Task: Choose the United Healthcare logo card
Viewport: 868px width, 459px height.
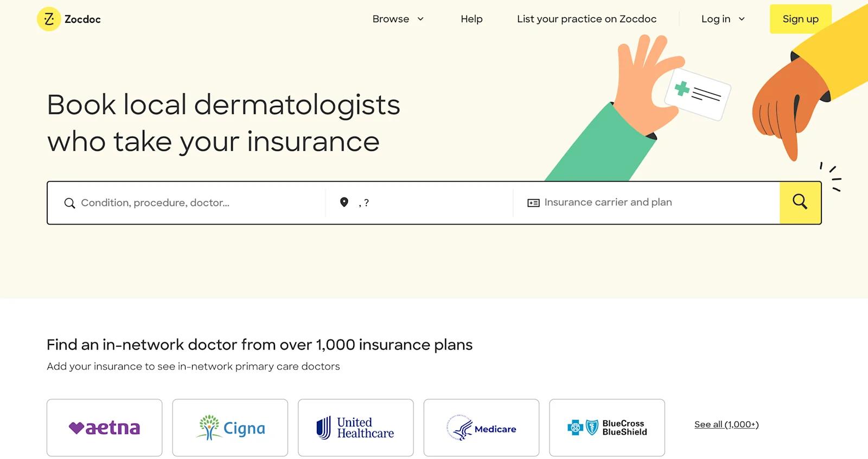Action: pyautogui.click(x=355, y=428)
